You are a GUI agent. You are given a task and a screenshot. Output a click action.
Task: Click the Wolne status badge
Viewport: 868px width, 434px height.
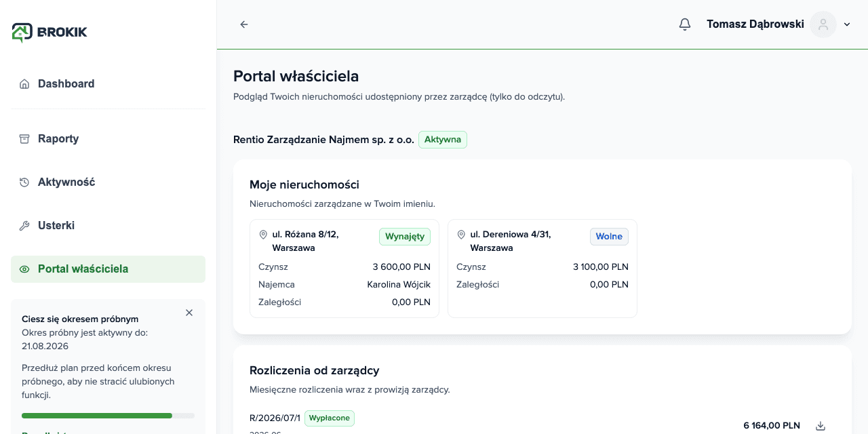coord(609,237)
